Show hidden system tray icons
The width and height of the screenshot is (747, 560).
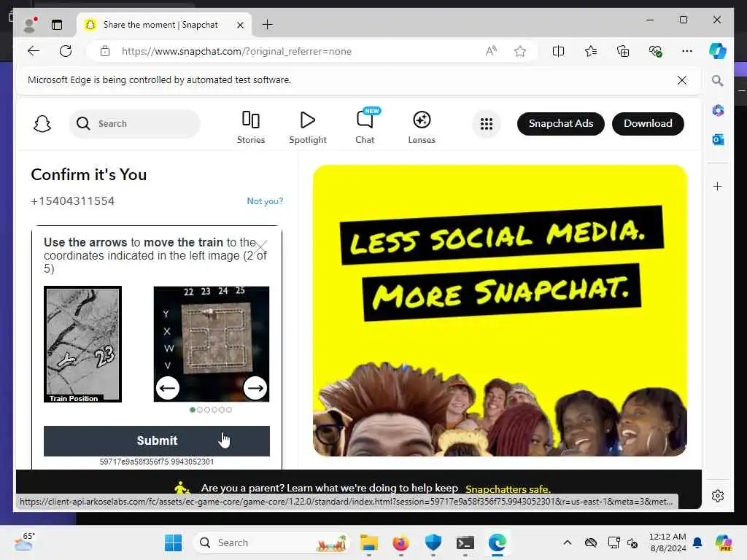point(567,542)
